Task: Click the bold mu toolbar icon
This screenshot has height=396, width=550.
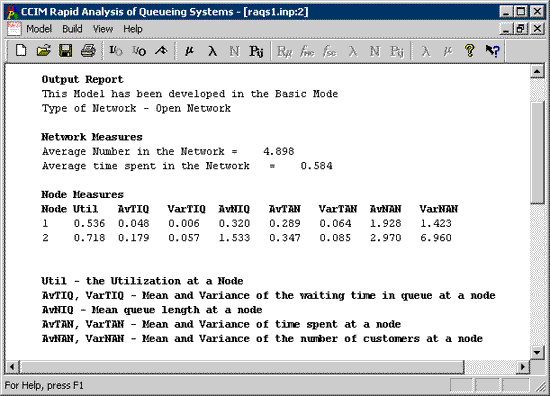Action: tap(189, 51)
